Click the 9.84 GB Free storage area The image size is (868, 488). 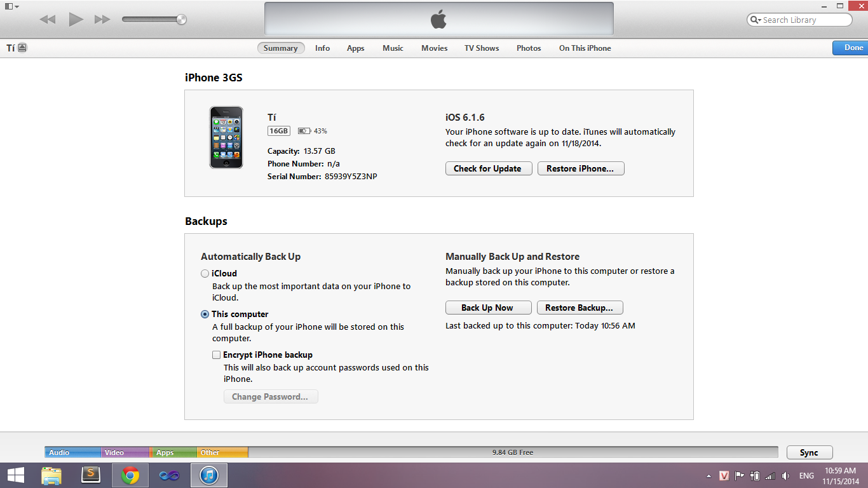(513, 452)
